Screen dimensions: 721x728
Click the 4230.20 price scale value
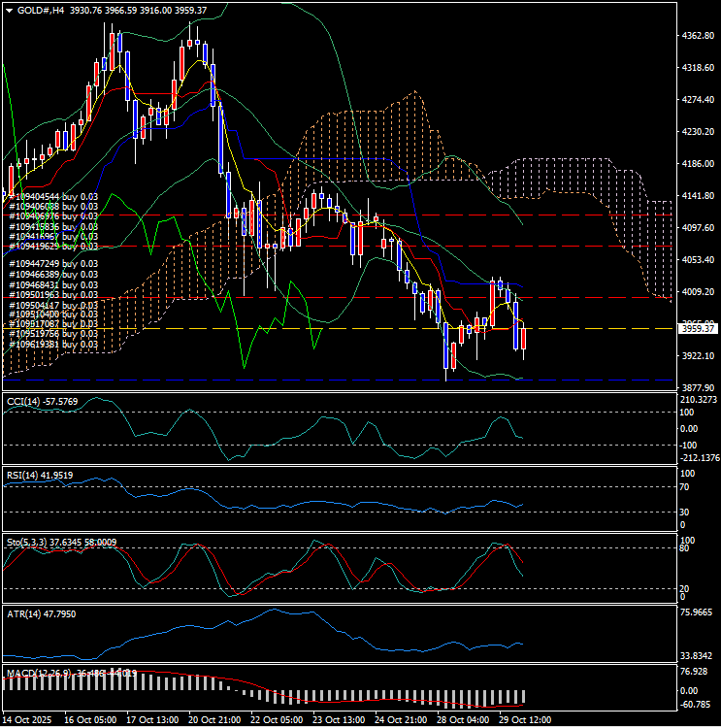tap(699, 132)
